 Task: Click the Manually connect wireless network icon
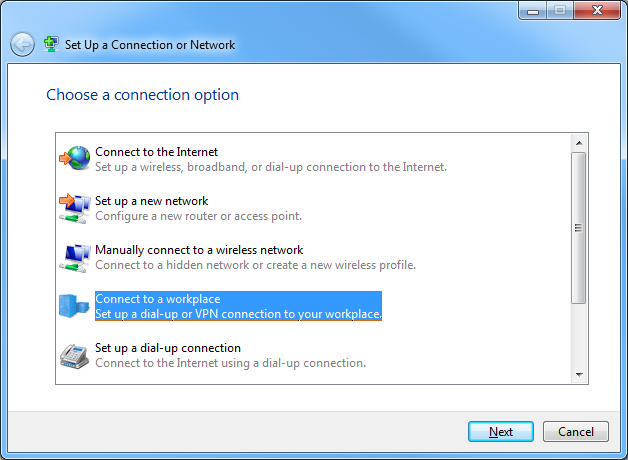click(x=75, y=257)
